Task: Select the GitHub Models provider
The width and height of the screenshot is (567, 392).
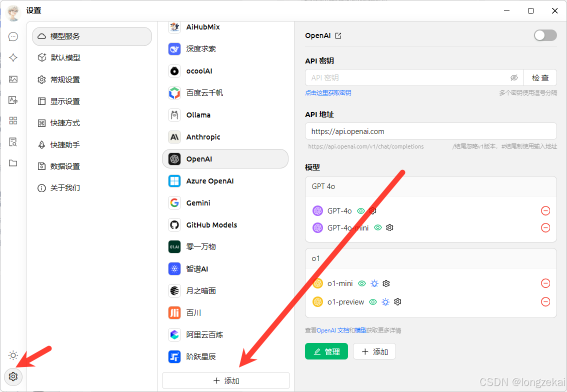Action: (x=225, y=225)
